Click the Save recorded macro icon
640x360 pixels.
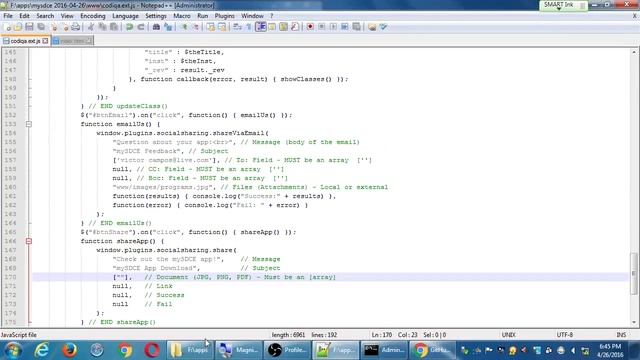(x=356, y=27)
